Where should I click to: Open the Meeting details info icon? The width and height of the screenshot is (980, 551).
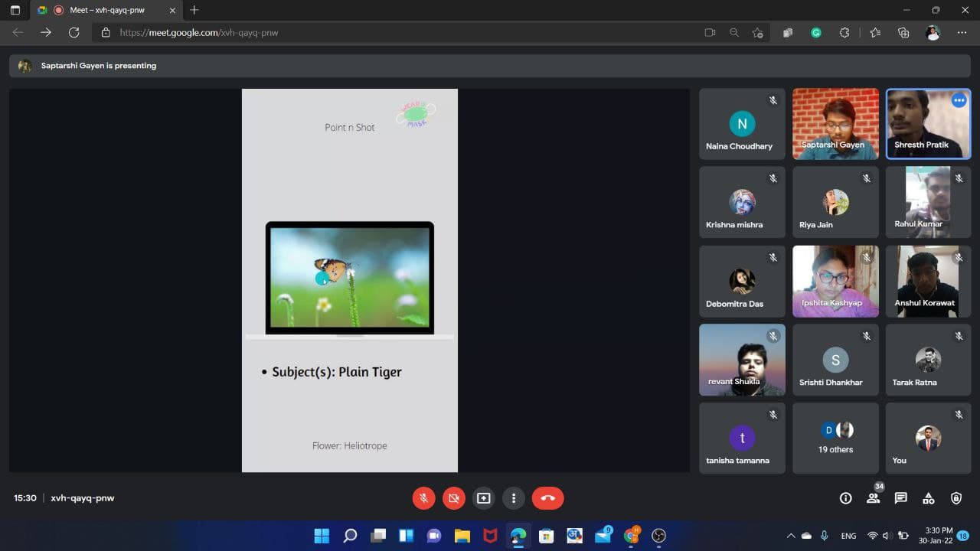pos(845,498)
